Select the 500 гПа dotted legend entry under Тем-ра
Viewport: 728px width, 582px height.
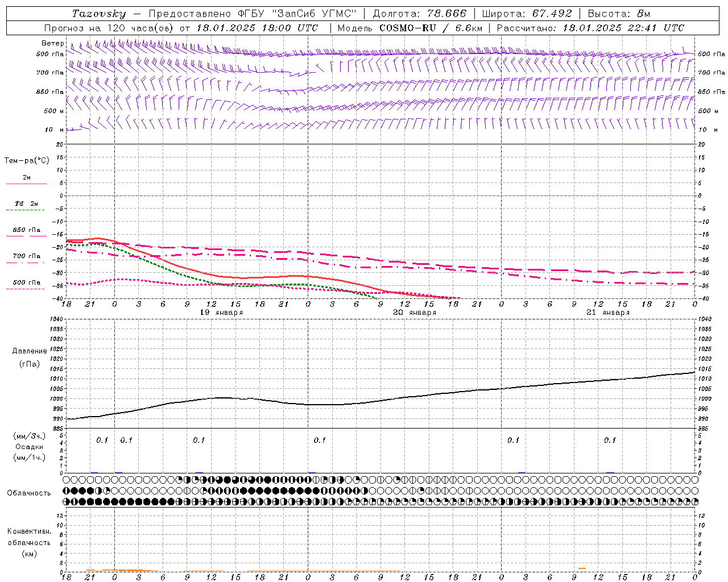[x=27, y=285]
